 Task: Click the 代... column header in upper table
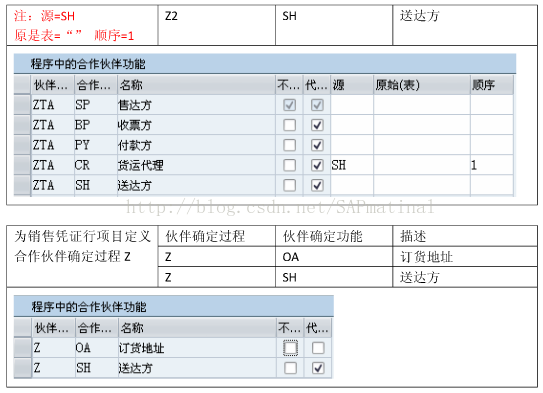click(x=317, y=85)
